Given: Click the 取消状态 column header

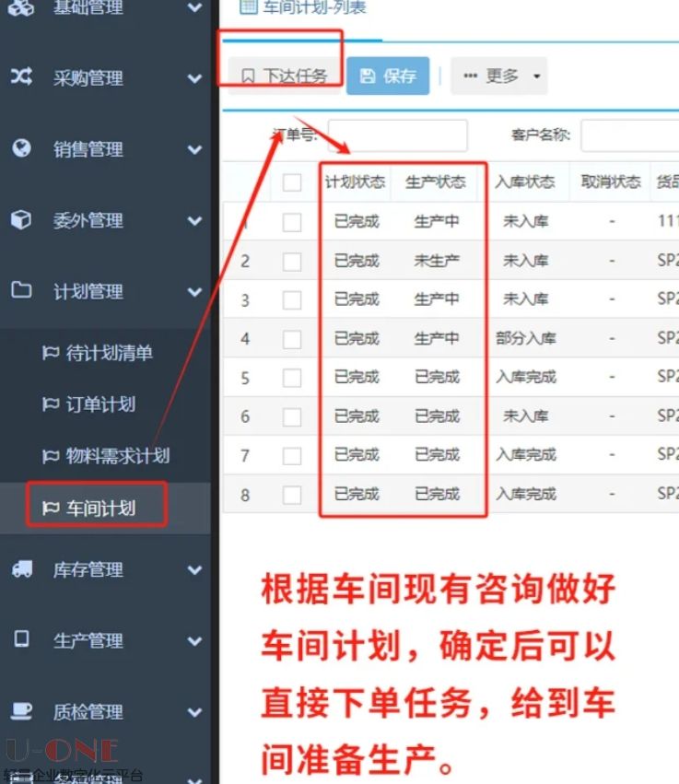Looking at the screenshot, I should click(x=611, y=182).
